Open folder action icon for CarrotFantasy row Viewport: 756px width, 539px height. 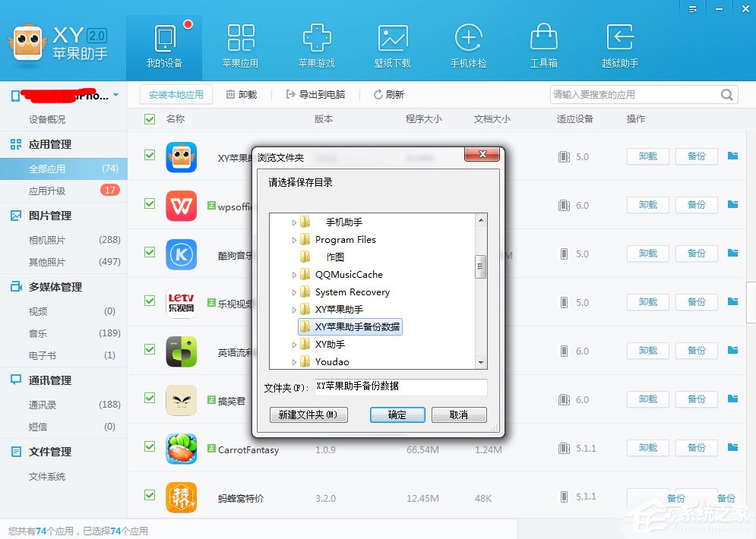[x=731, y=449]
